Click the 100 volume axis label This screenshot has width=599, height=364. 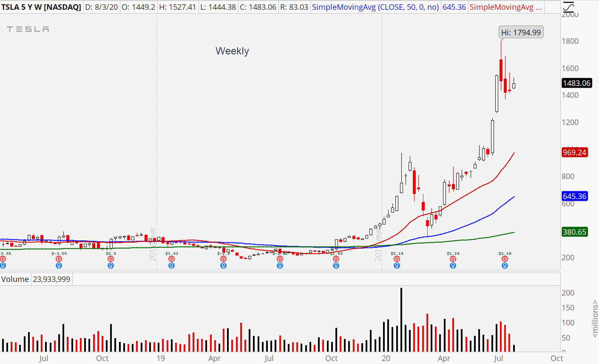point(568,323)
